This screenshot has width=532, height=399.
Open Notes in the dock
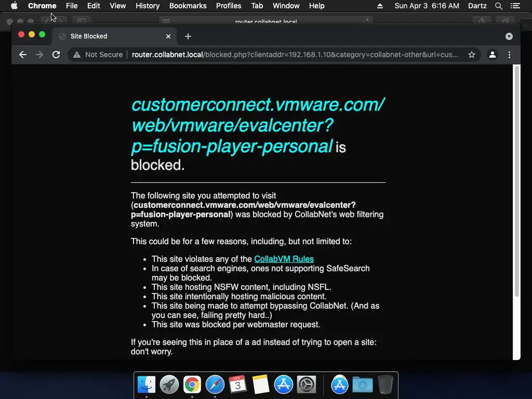(x=261, y=385)
